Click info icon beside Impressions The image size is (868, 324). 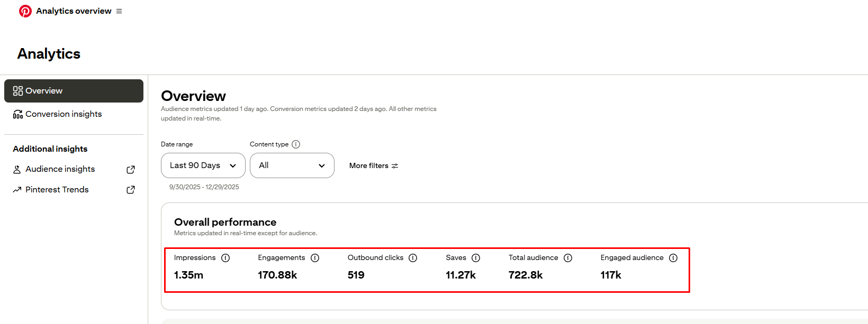pyautogui.click(x=225, y=258)
